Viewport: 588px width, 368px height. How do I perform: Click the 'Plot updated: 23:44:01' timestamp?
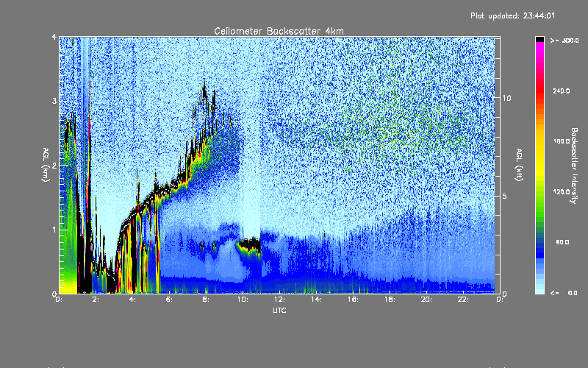512,15
